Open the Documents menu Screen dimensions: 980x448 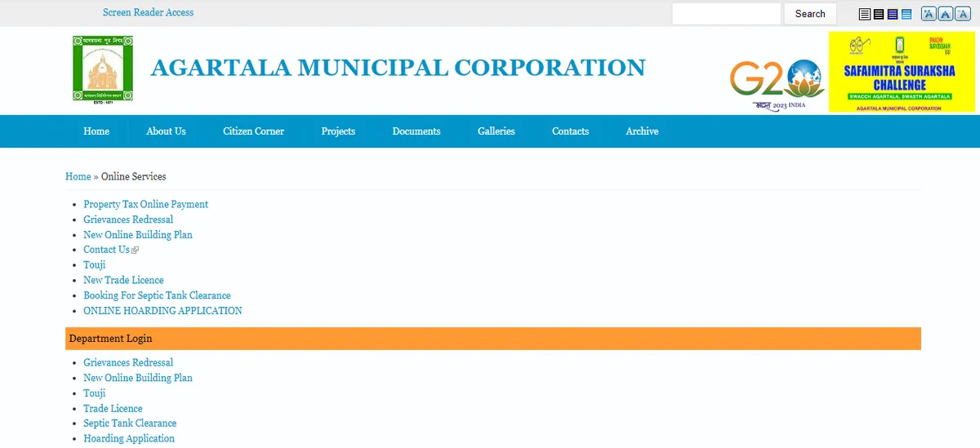(416, 131)
